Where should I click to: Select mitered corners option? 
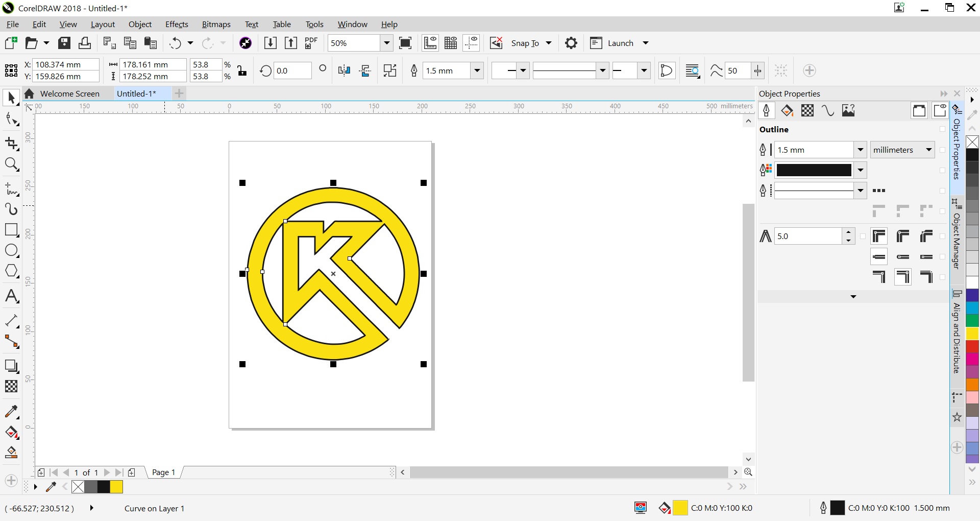[879, 236]
